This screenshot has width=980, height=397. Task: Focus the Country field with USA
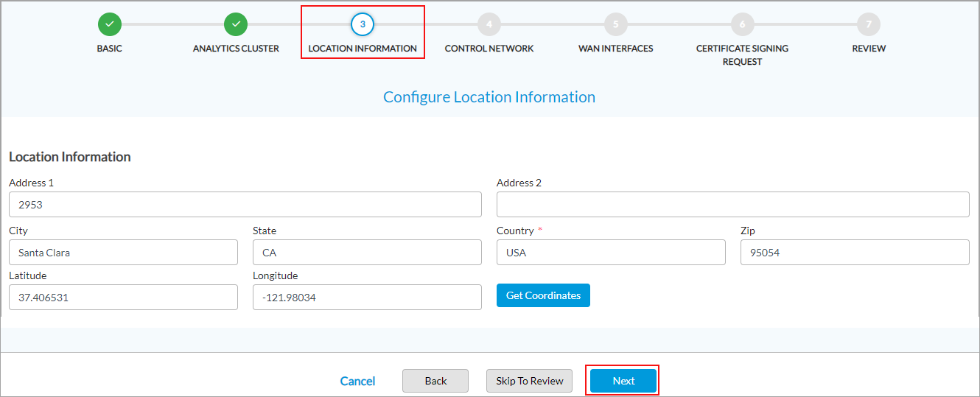point(611,253)
